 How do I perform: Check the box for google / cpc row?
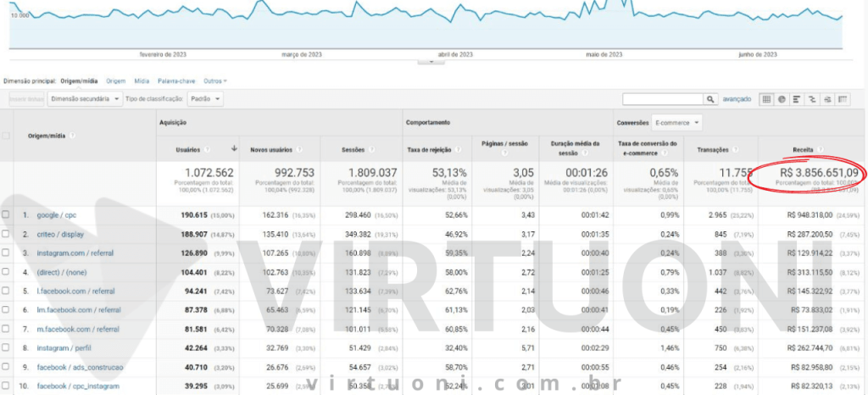6,215
